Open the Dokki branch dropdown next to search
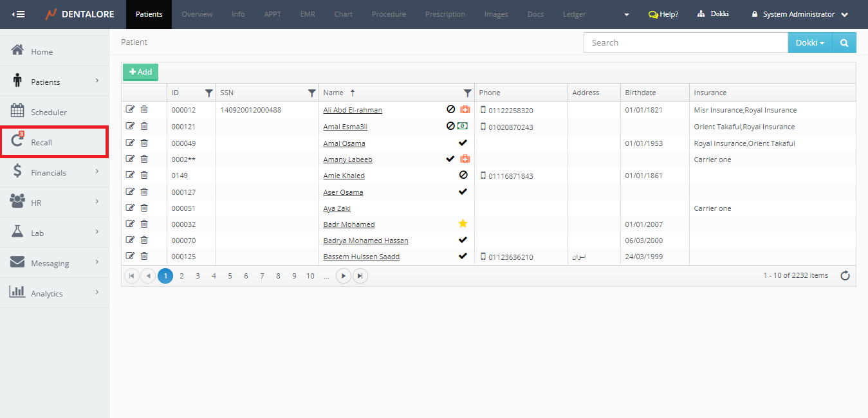This screenshot has width=868, height=418. [809, 43]
